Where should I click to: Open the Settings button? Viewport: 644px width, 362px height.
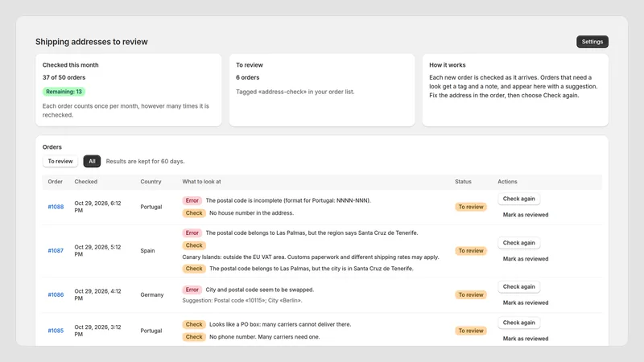(x=592, y=42)
